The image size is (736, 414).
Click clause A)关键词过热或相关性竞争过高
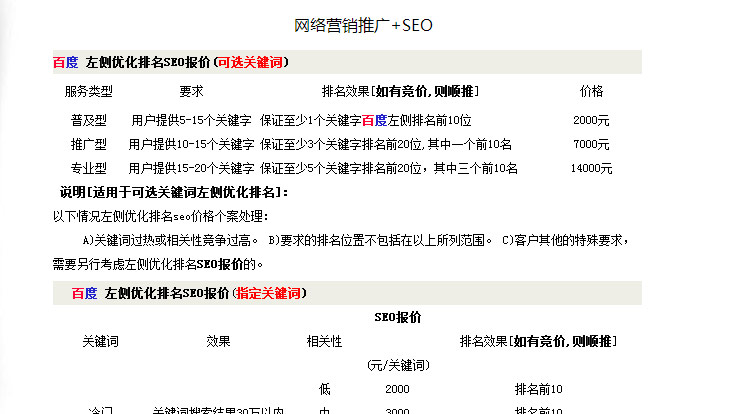coord(170,241)
